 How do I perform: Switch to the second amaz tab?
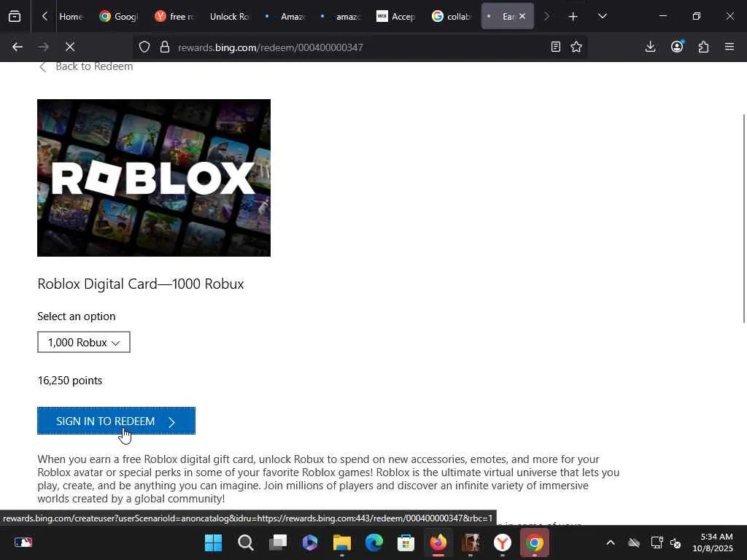(340, 16)
